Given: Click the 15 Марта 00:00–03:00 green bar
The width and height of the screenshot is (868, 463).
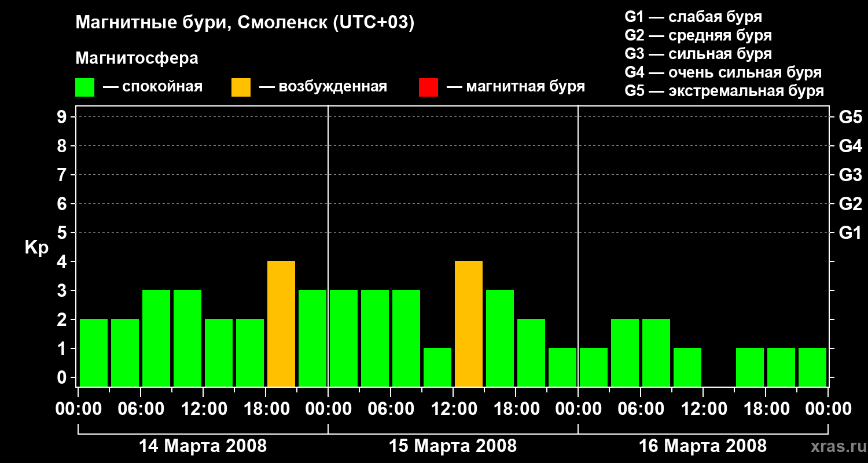Looking at the screenshot, I should click(x=344, y=339).
